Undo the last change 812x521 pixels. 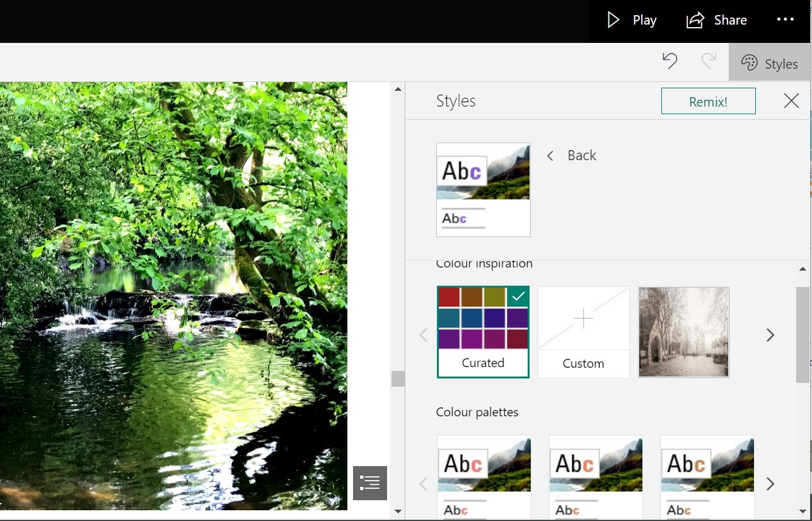pyautogui.click(x=670, y=62)
